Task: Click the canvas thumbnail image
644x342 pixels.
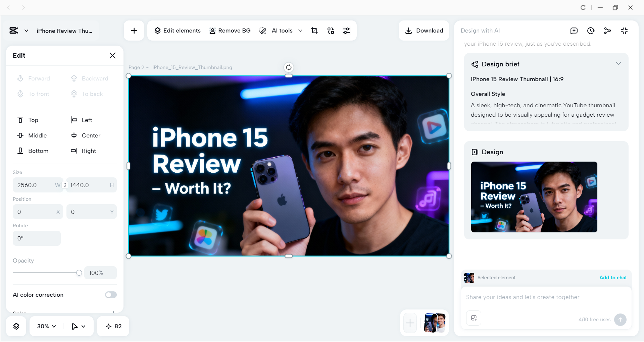Action: 289,166
